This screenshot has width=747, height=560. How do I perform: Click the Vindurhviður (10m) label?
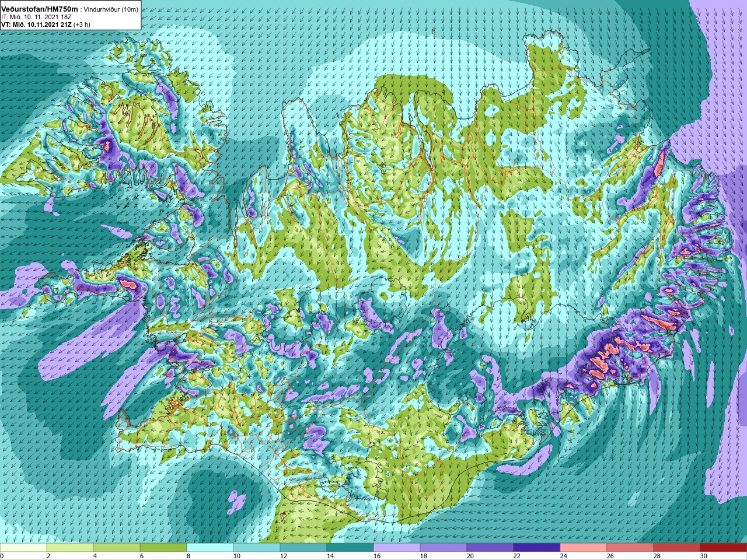[111, 9]
